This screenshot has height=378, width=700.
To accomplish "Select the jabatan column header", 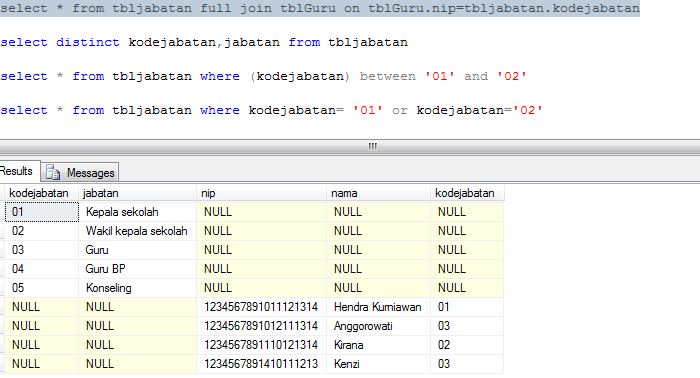I will point(137,193).
